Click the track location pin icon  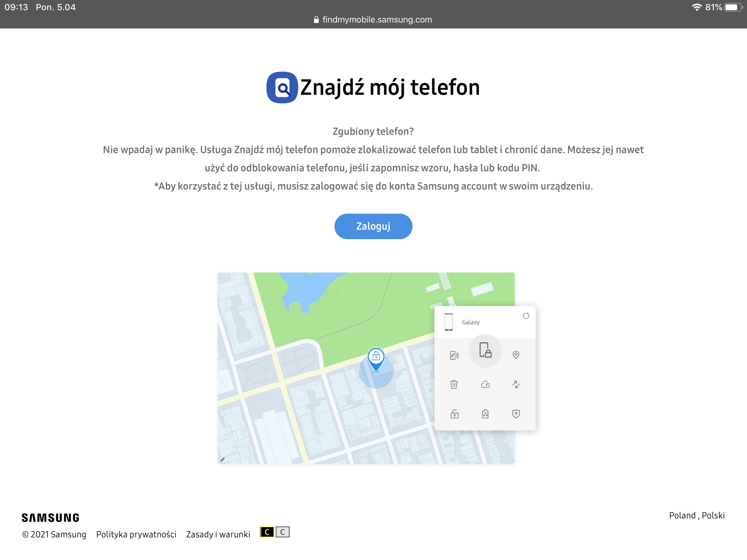click(516, 355)
